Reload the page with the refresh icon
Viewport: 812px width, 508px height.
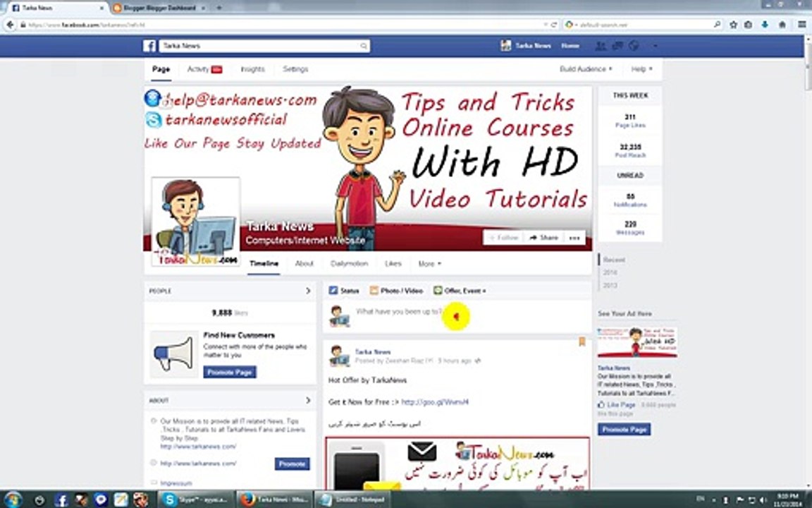pyautogui.click(x=554, y=25)
